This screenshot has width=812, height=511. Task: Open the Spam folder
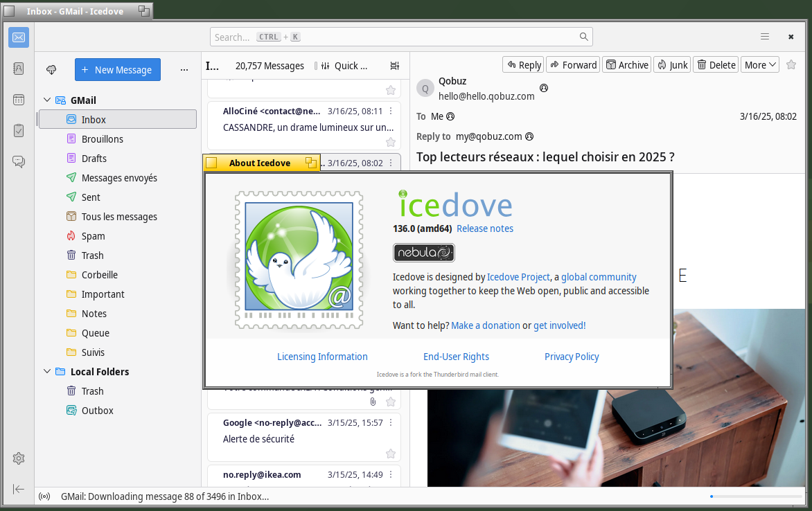[118, 236]
